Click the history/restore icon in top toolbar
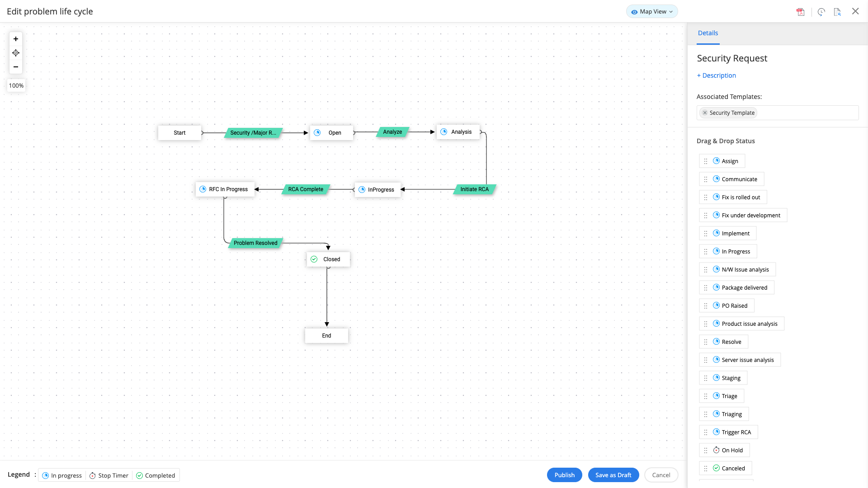868x488 pixels. 821,11
